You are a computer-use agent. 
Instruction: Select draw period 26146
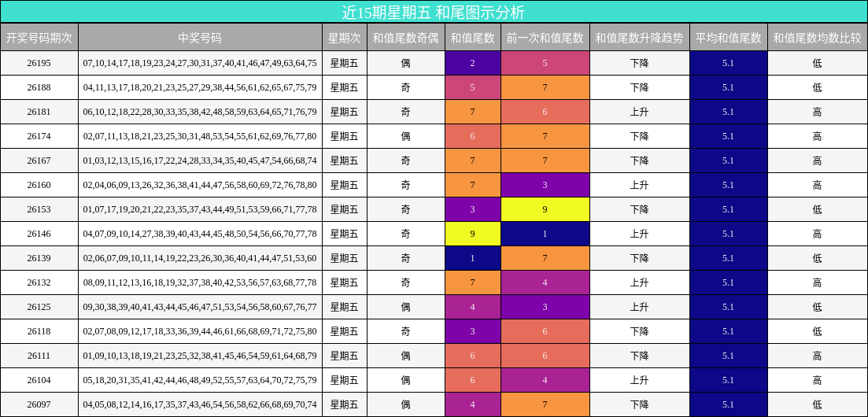click(x=39, y=234)
